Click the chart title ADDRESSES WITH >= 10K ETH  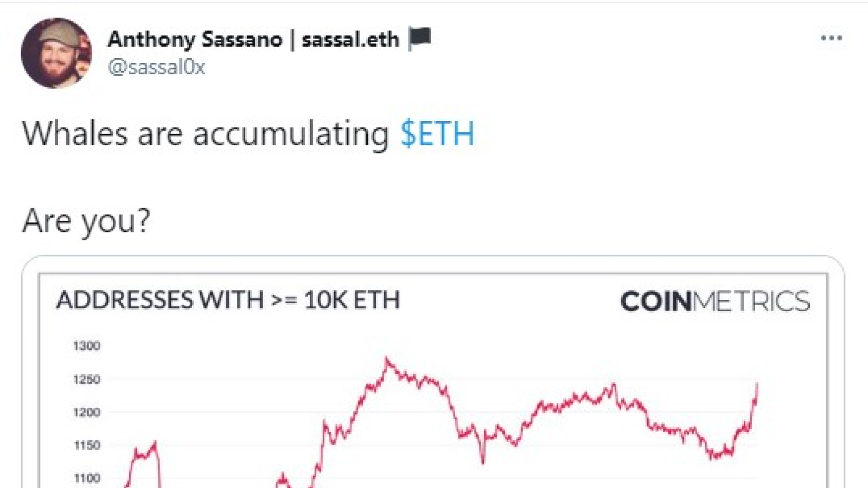click(228, 300)
